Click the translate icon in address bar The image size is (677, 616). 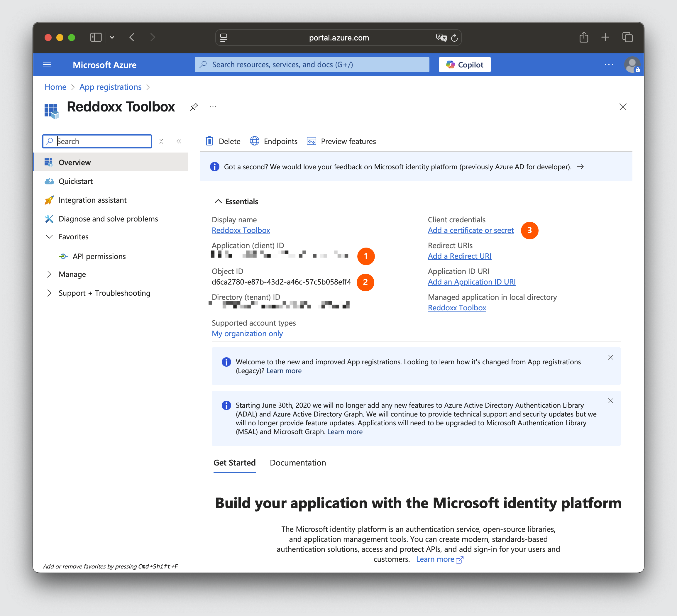coord(441,38)
